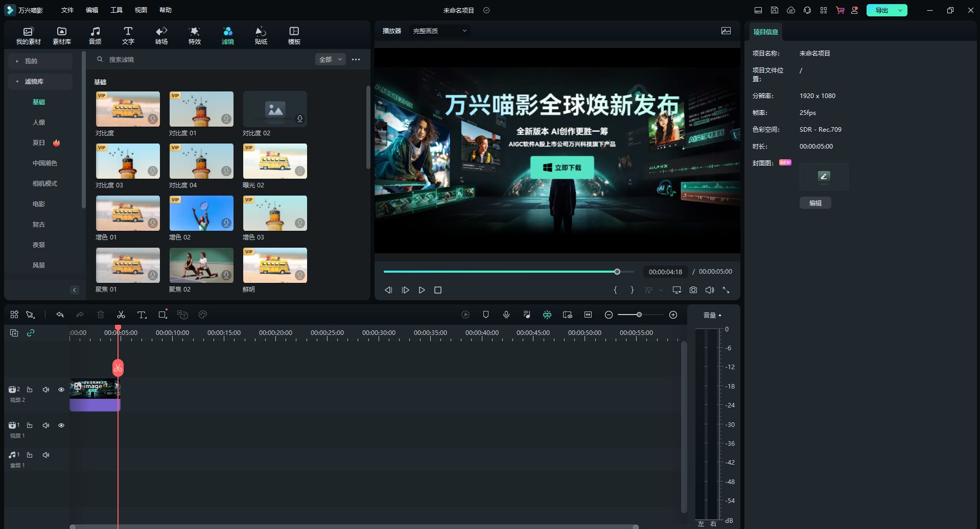
Task: Open the 视图 menu
Action: tap(141, 10)
